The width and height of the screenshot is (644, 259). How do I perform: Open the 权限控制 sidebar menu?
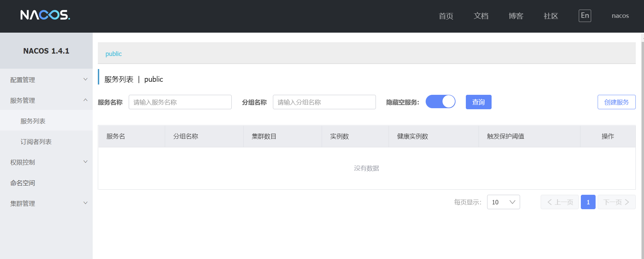pos(46,162)
